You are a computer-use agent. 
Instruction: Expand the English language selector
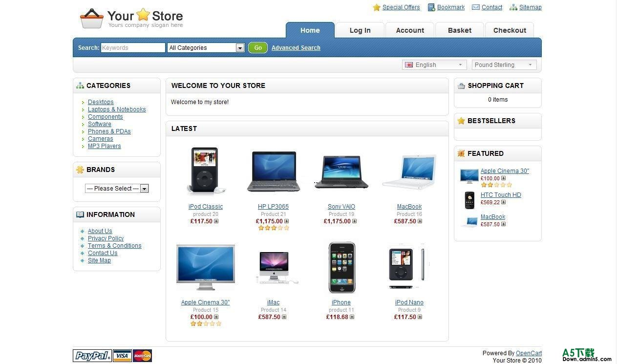coord(432,64)
